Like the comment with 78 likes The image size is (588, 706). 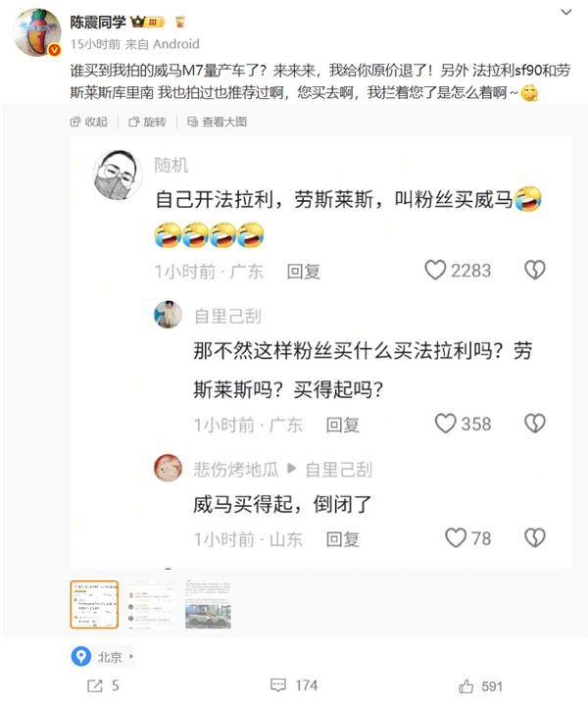456,538
